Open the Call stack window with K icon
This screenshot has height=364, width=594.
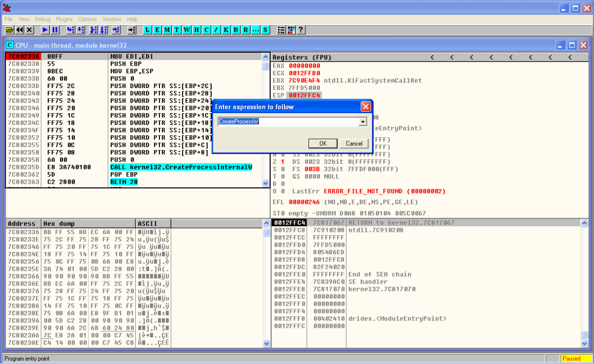[x=226, y=30]
